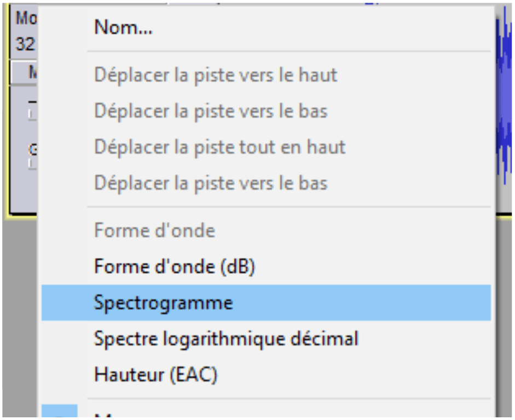
Task: Pick Spectre logarithmique décimal view
Action: 226,339
